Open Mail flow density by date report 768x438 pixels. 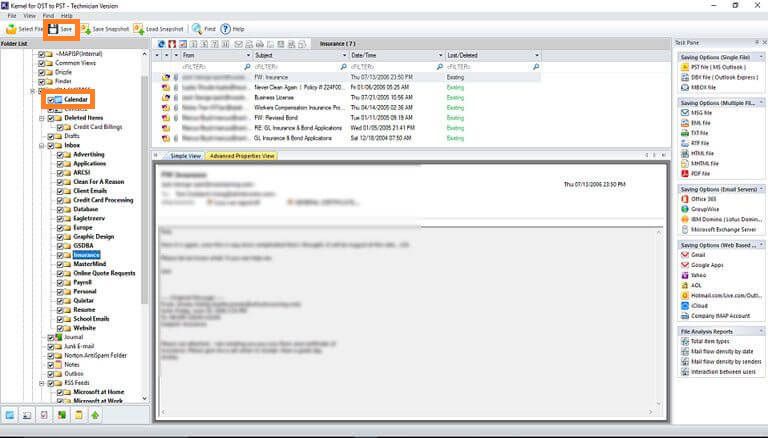click(717, 352)
